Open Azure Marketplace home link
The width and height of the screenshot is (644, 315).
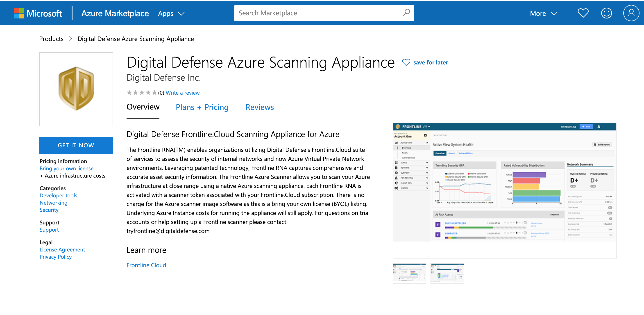[115, 13]
